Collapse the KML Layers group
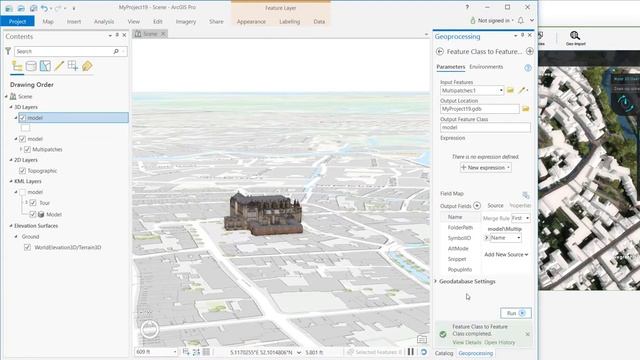Screen dimensions: 640x360 point(11,181)
